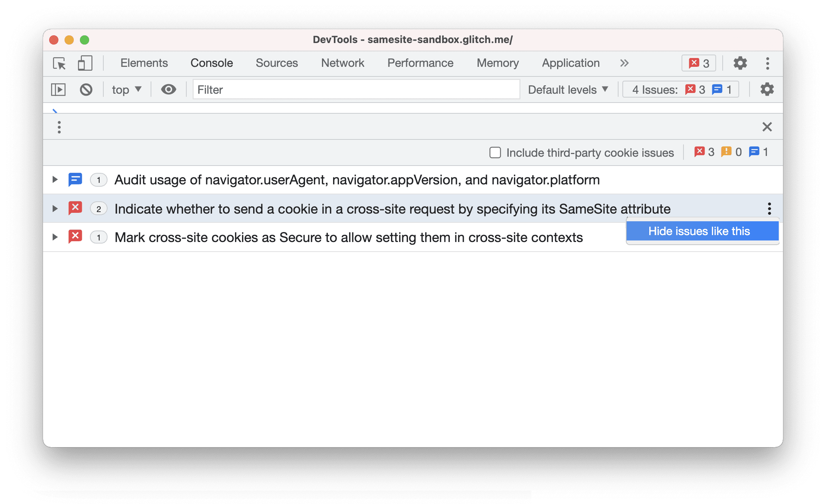
Task: Click the no-entry block icon
Action: click(x=86, y=90)
